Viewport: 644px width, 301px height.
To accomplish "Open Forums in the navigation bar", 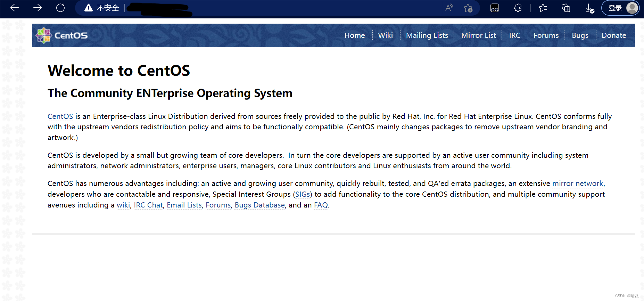I will pos(546,35).
